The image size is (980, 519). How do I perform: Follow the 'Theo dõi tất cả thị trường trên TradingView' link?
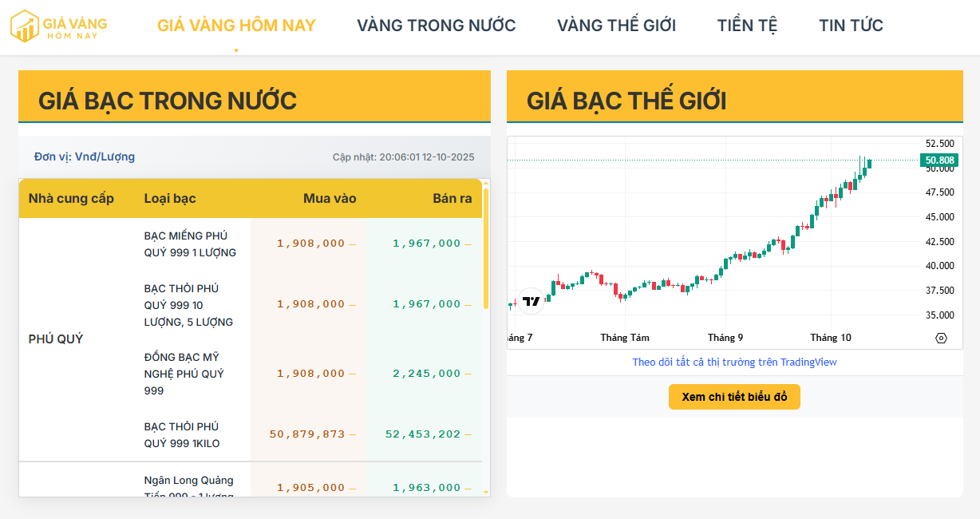click(x=734, y=363)
